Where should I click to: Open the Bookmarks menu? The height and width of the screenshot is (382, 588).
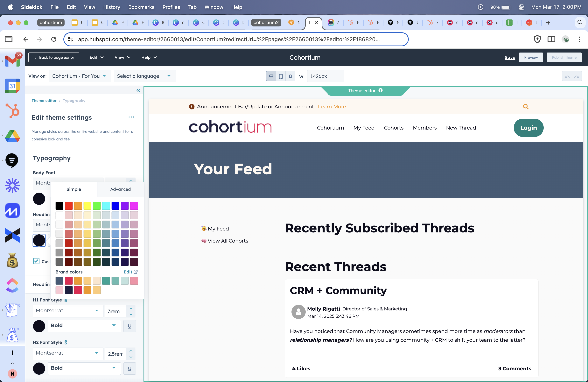[x=141, y=7]
